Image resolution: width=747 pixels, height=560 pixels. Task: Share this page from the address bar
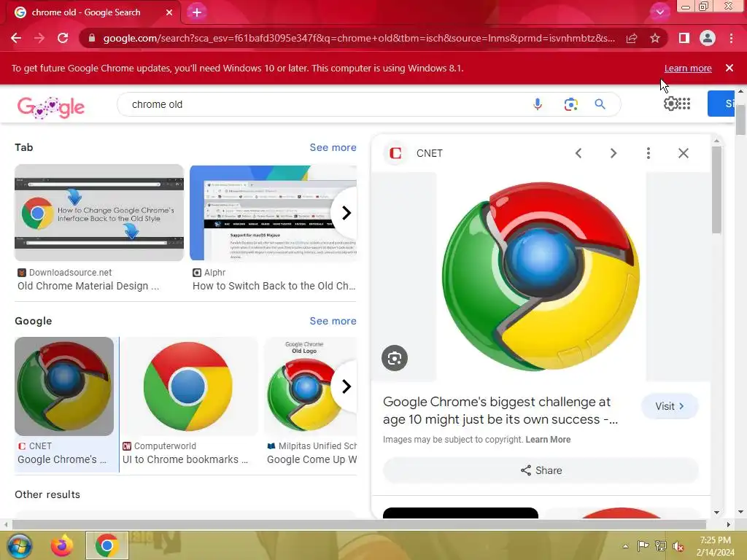[x=632, y=38]
